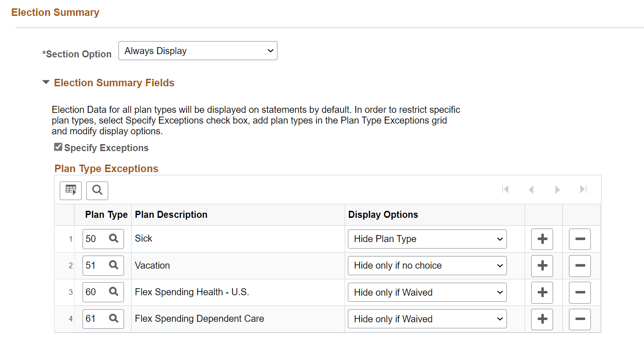This screenshot has width=644, height=347.
Task: Click the Display Options column header
Action: coord(383,215)
